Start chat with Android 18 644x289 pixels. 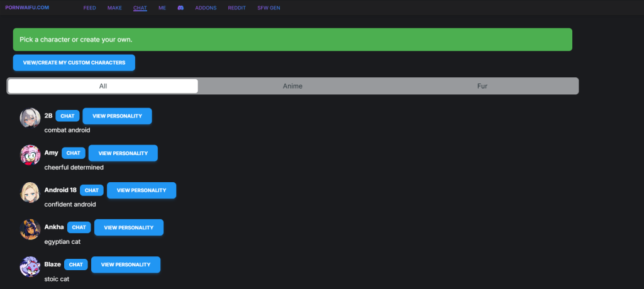92,190
